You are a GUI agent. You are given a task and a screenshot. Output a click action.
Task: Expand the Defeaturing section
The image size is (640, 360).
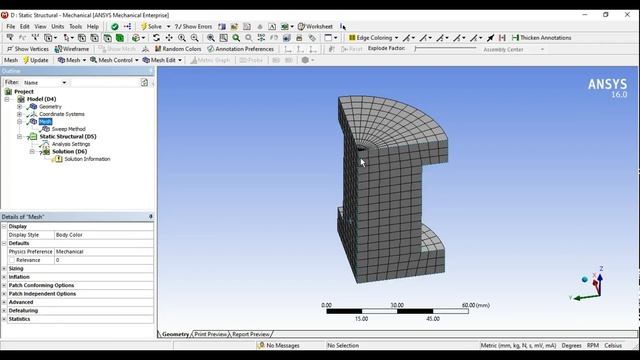(x=4, y=311)
